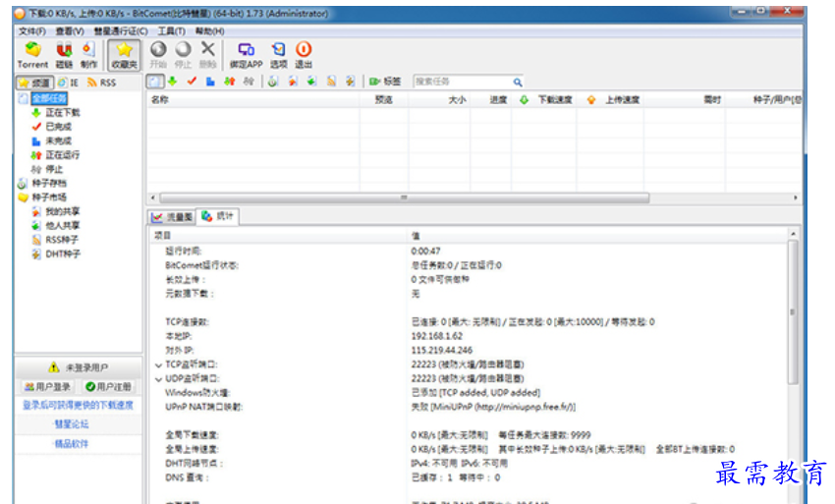Click the torrent archive icon in filter bar
This screenshot has width=835, height=504.
[x=273, y=82]
